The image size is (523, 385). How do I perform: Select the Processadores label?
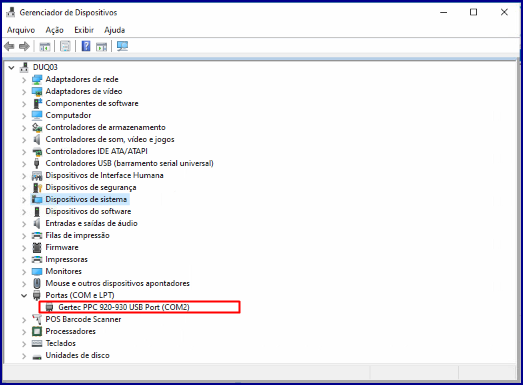tap(70, 332)
